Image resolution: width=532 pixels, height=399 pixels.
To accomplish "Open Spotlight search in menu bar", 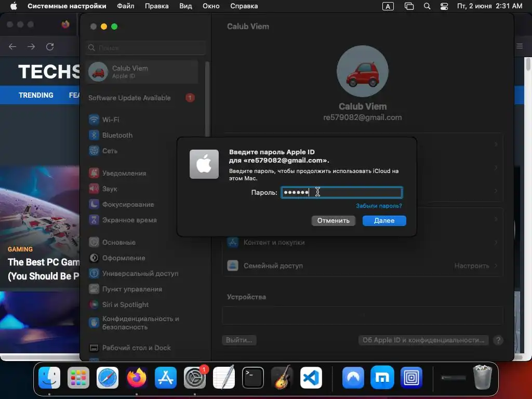I will pyautogui.click(x=427, y=6).
